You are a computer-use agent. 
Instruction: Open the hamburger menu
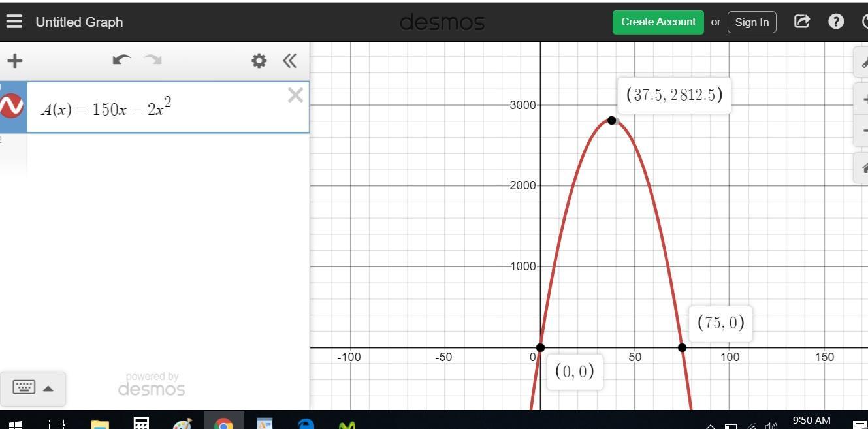click(14, 22)
